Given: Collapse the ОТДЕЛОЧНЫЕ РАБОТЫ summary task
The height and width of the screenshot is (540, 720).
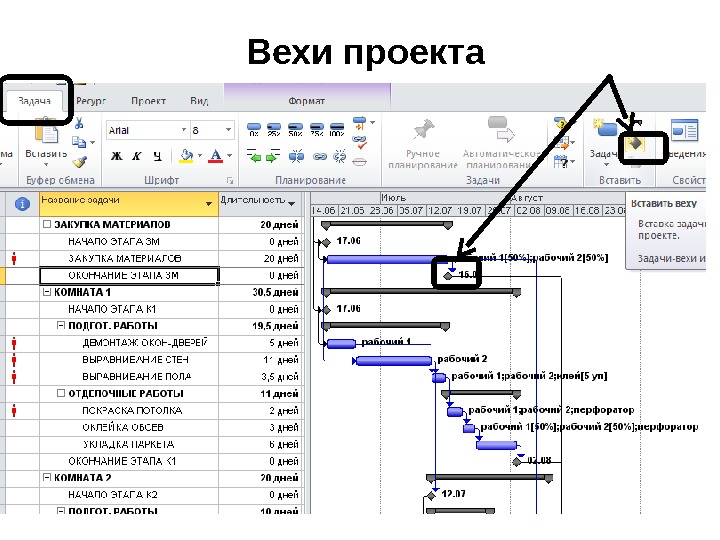Looking at the screenshot, I should (61, 393).
